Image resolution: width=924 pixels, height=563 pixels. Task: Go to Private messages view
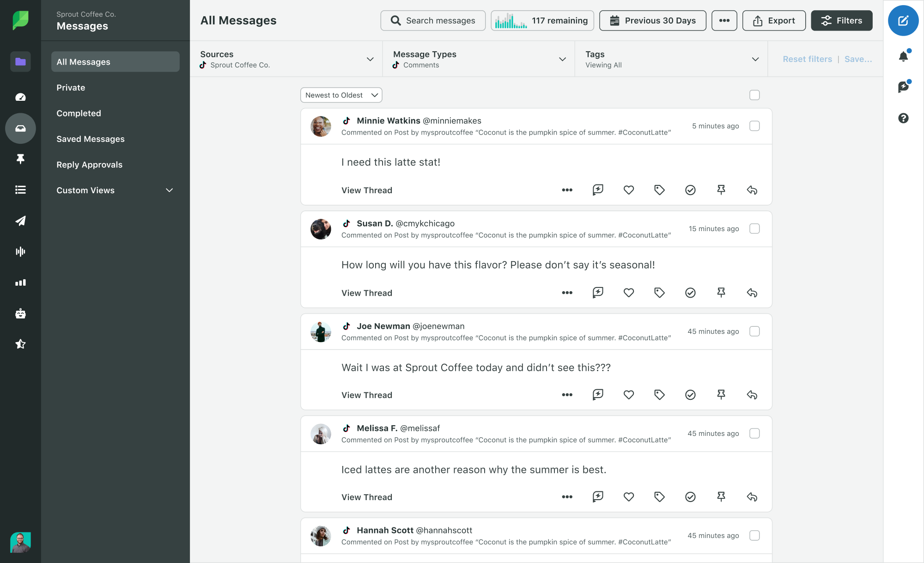tap(71, 87)
